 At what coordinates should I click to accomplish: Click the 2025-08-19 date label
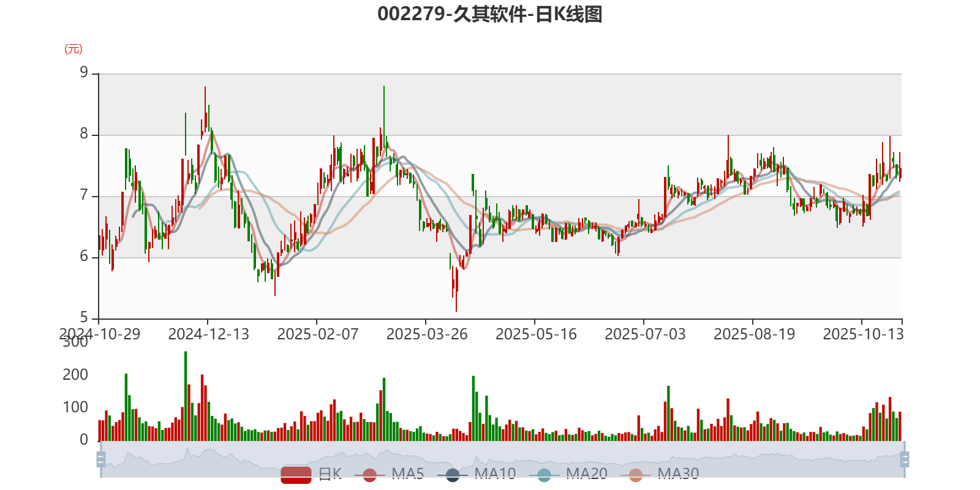pos(754,334)
